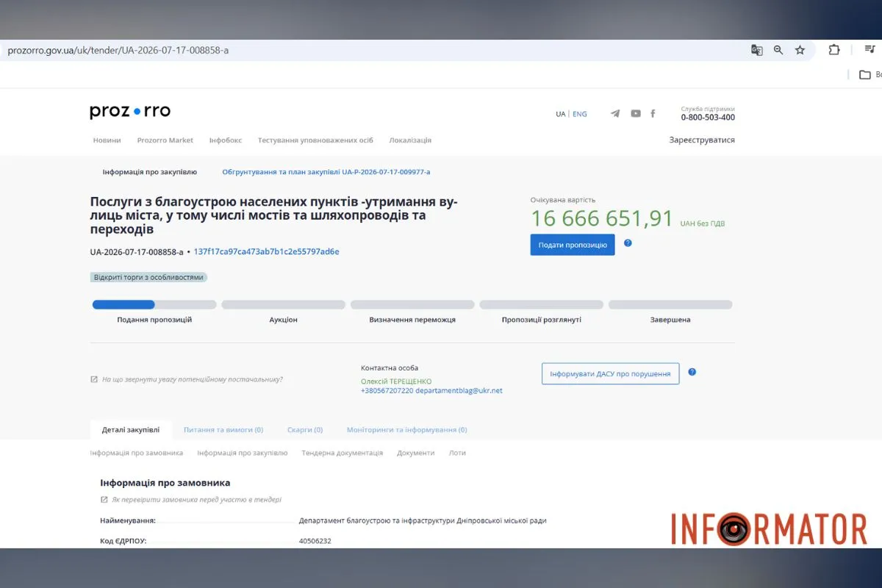Open Prozorro Telegram channel icon
The height and width of the screenshot is (588, 882).
tap(615, 114)
